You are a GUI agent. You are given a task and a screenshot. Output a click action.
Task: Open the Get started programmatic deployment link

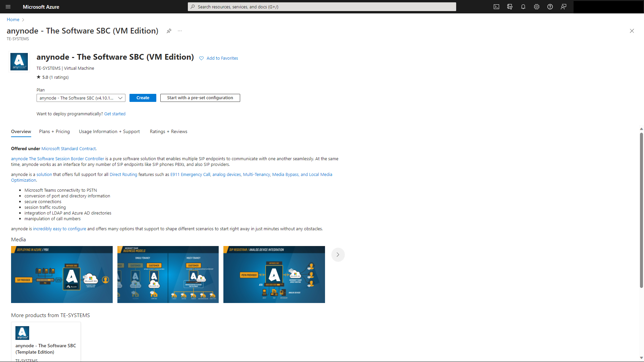point(115,114)
